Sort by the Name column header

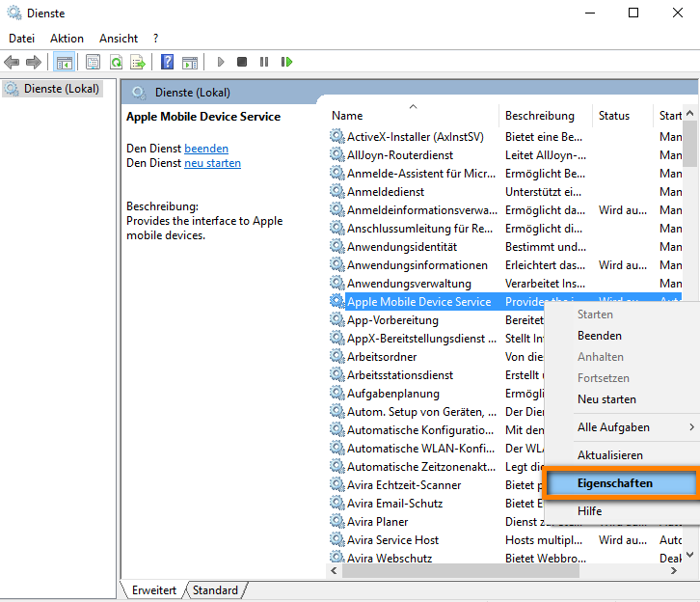coord(412,116)
